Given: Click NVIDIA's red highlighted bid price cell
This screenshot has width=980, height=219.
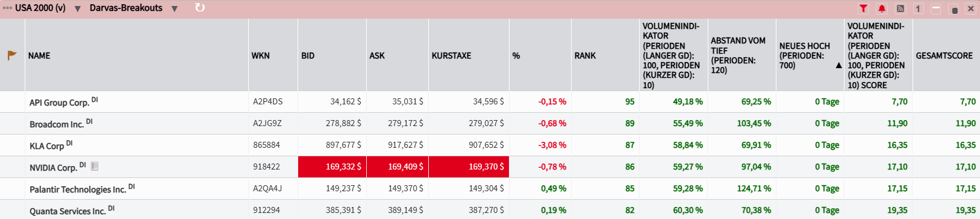Looking at the screenshot, I should click(x=332, y=167).
